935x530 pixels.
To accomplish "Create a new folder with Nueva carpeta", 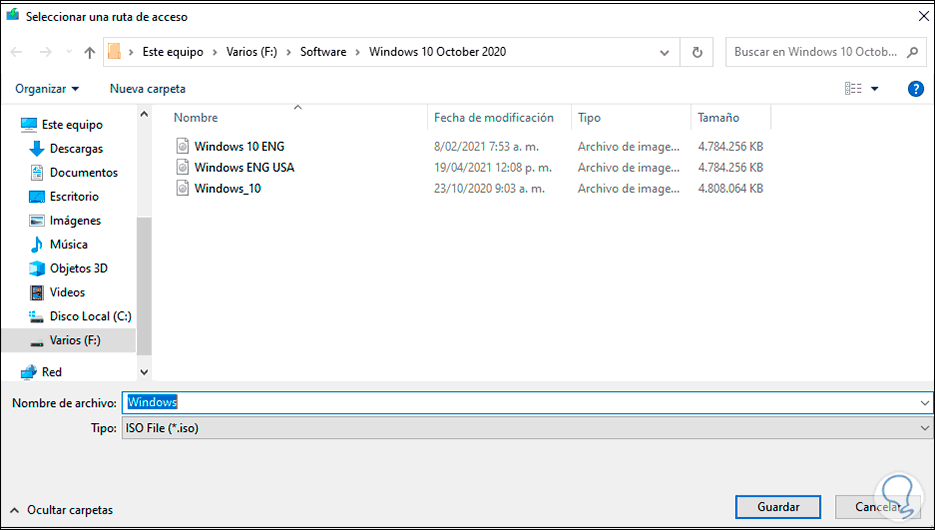I will pyautogui.click(x=147, y=89).
